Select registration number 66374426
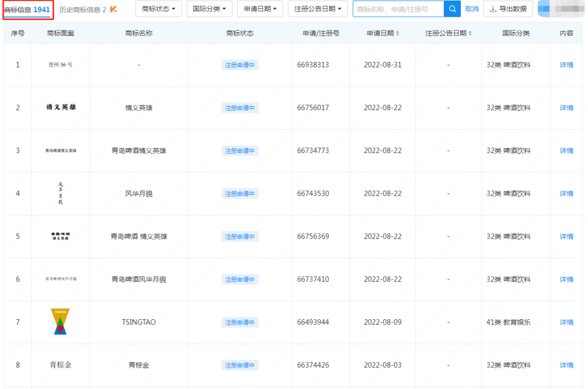The image size is (588, 389). pos(313,365)
